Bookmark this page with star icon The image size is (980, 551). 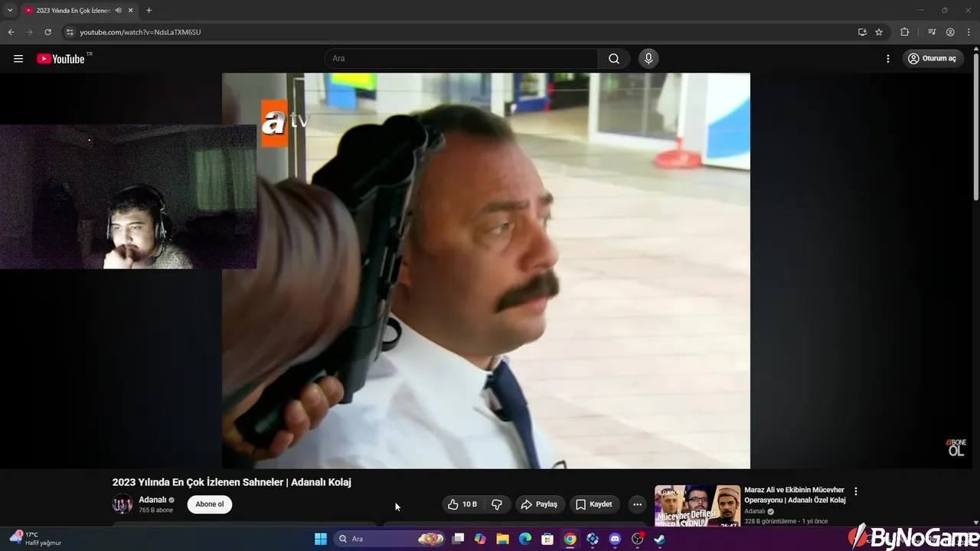pos(879,32)
